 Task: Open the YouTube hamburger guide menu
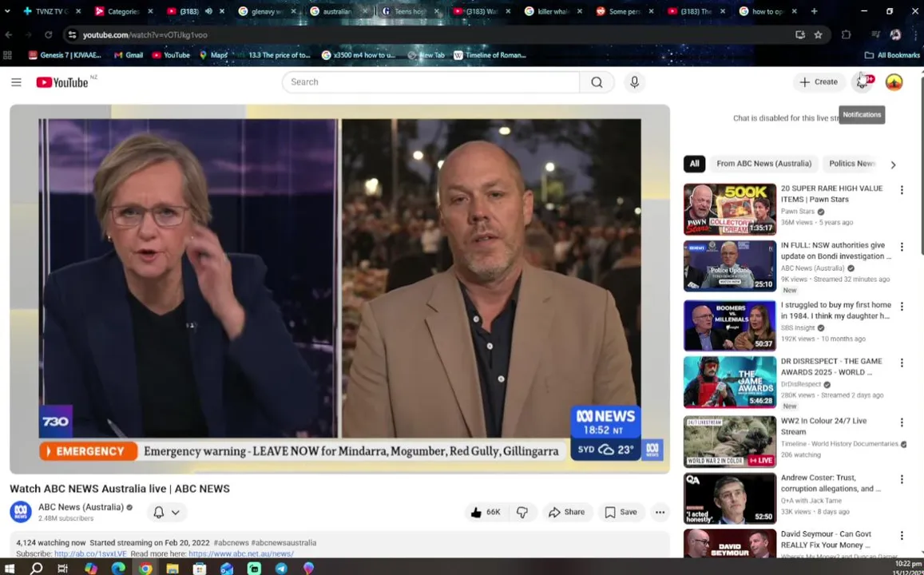(16, 82)
